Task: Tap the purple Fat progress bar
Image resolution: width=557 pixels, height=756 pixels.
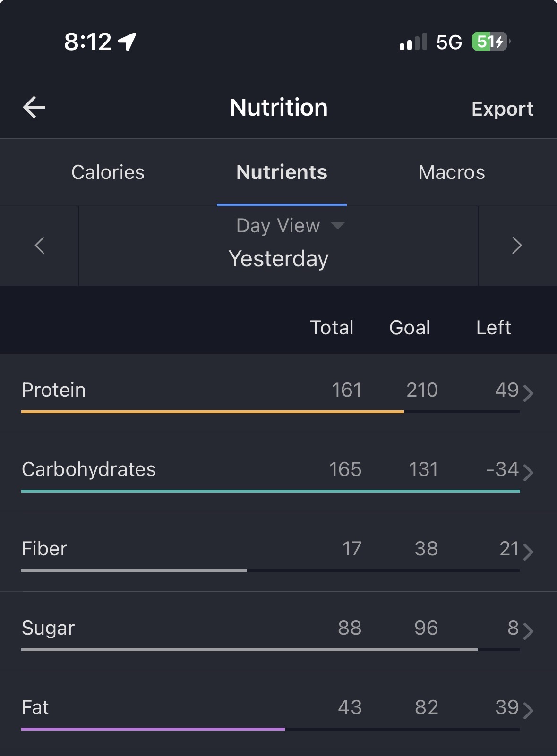Action: [x=153, y=729]
